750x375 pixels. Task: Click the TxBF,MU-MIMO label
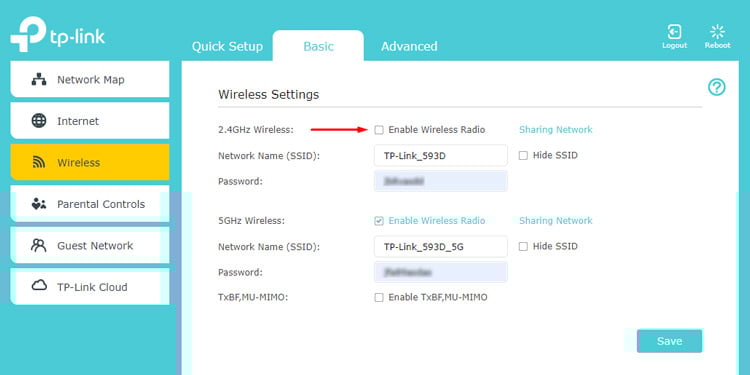point(253,298)
